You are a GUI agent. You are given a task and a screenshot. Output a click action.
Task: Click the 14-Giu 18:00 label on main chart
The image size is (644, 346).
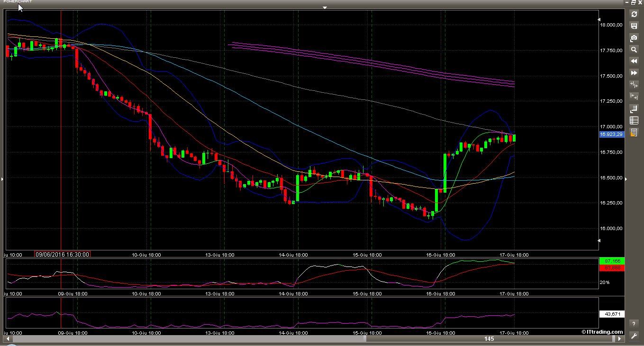[294, 254]
